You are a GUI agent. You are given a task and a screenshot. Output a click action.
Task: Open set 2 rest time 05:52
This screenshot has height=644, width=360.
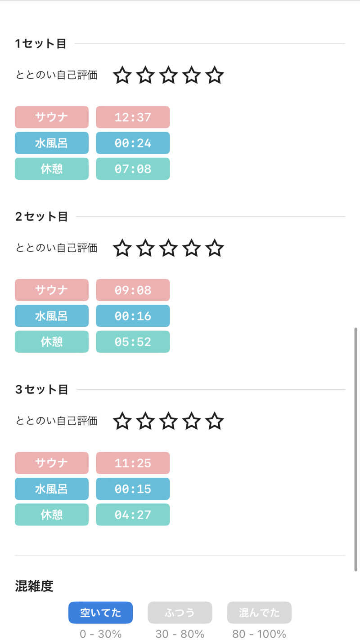(133, 342)
